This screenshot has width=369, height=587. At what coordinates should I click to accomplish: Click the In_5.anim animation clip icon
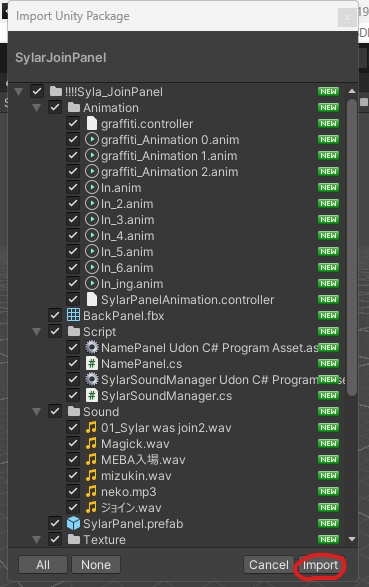point(92,252)
